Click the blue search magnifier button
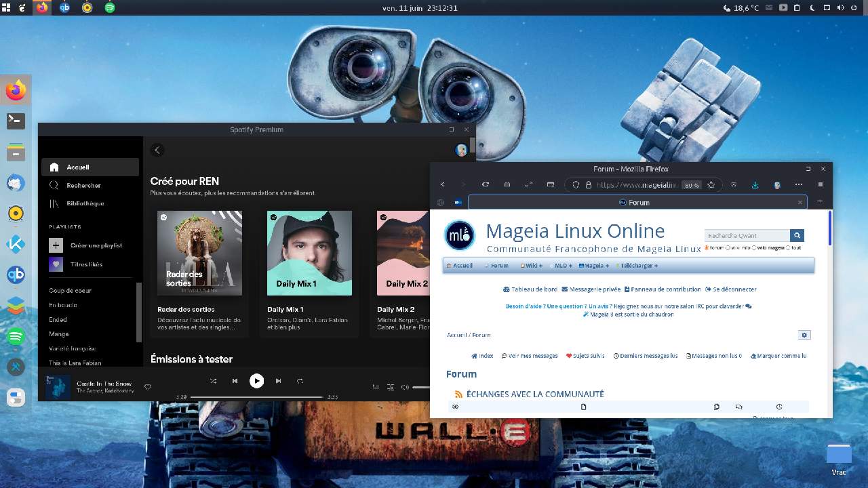868x488 pixels. pos(797,235)
